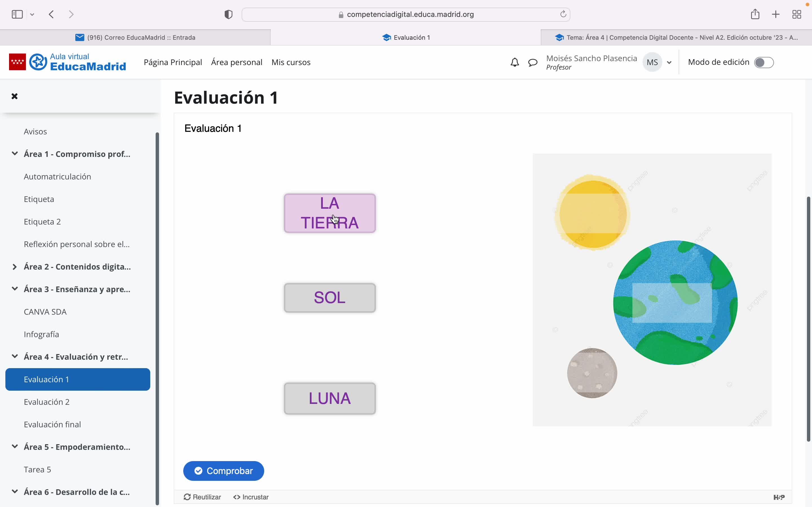The width and height of the screenshot is (812, 507).
Task: Open Evaluación 2 in course index
Action: 47,402
